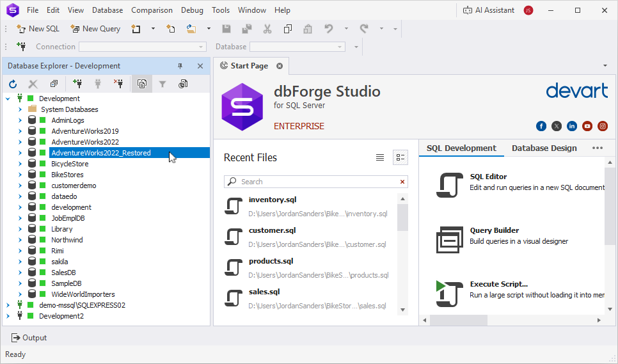This screenshot has width=618, height=364.
Task: Open the AI Assistant
Action: (x=489, y=10)
